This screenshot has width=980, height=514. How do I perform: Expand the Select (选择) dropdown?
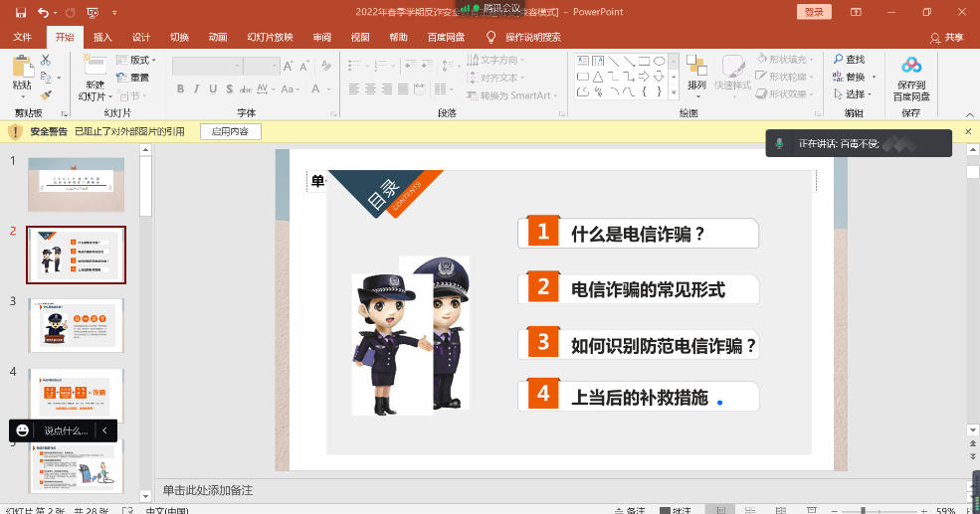tap(854, 94)
